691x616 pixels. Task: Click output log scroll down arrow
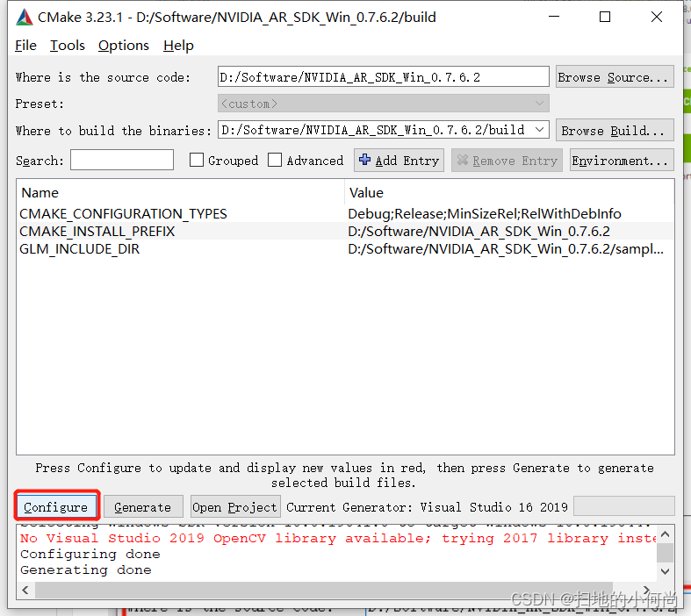666,571
